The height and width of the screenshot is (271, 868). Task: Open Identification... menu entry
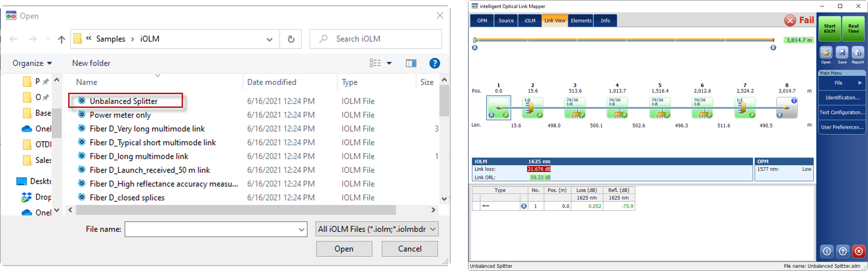click(842, 98)
